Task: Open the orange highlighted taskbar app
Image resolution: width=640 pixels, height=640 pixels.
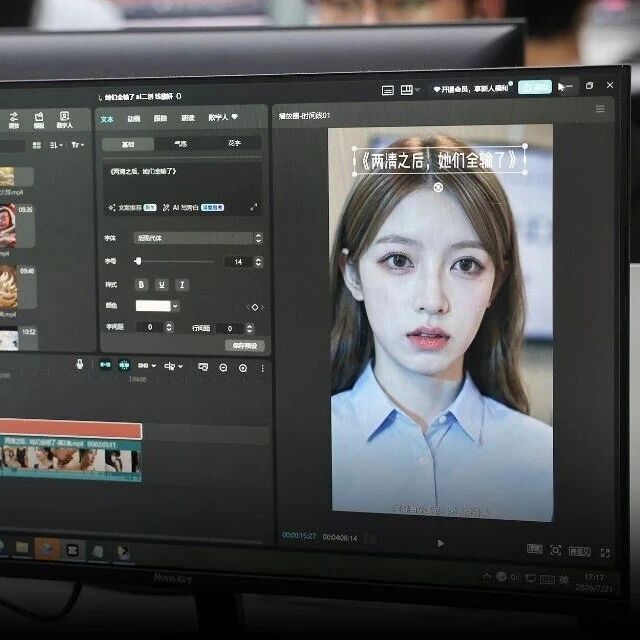Action: [x=47, y=548]
